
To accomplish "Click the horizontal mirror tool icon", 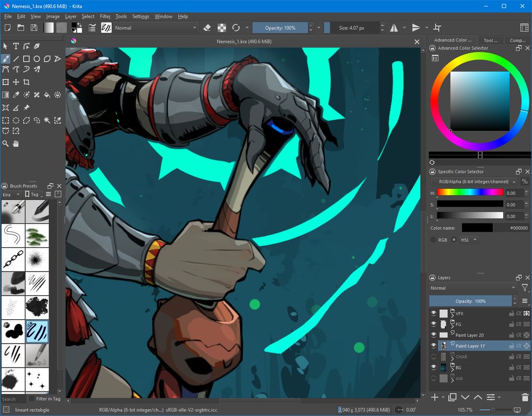I will tap(394, 28).
